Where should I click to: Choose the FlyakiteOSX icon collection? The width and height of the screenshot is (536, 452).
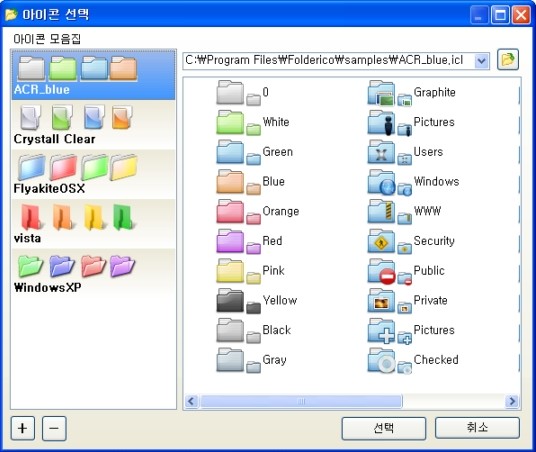(x=93, y=174)
